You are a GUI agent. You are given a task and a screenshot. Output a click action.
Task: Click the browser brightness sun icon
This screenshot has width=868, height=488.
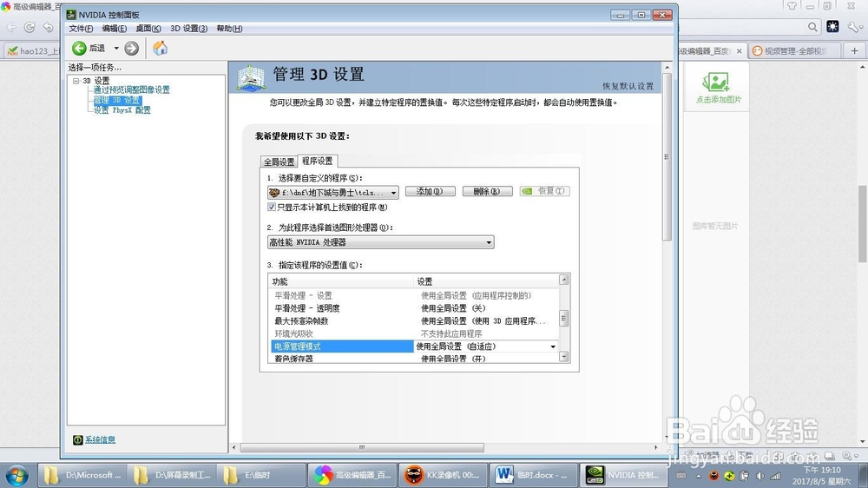pos(832,27)
